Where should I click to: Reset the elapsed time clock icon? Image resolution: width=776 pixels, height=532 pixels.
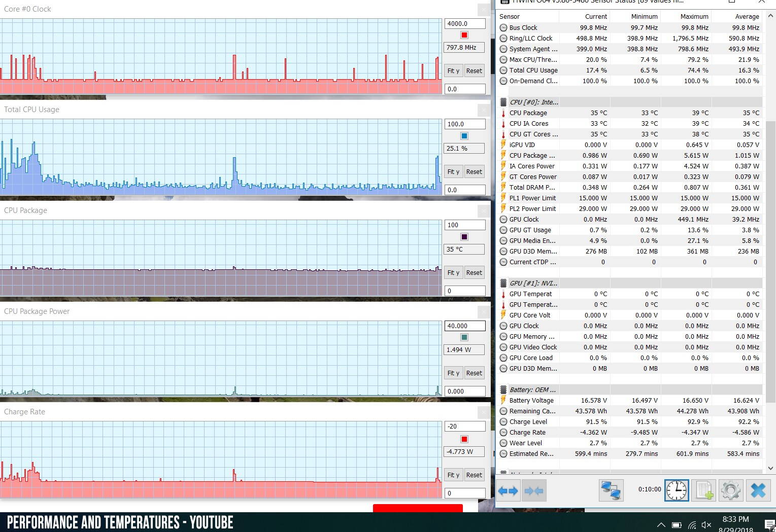(x=677, y=490)
